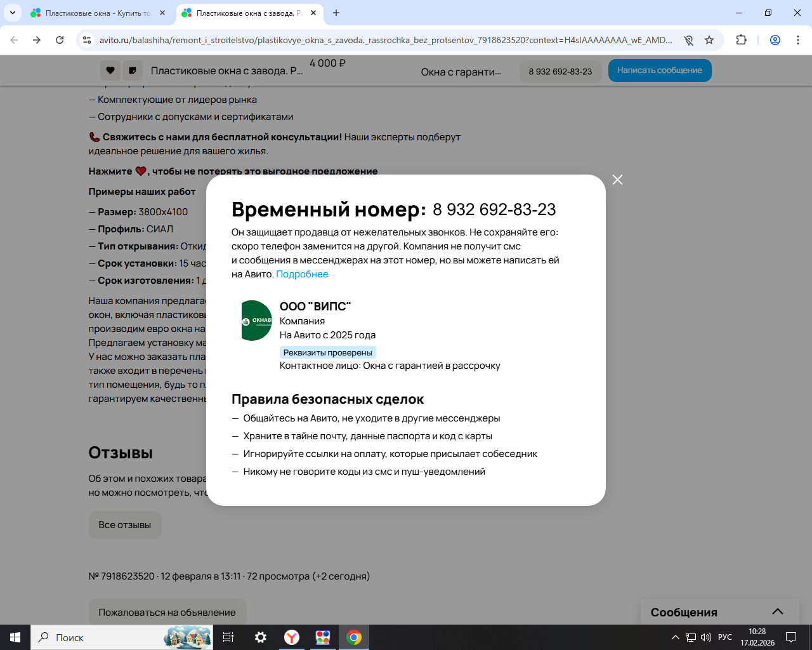Click the Правила безопасных сделок heading
812x650 pixels.
pos(327,399)
